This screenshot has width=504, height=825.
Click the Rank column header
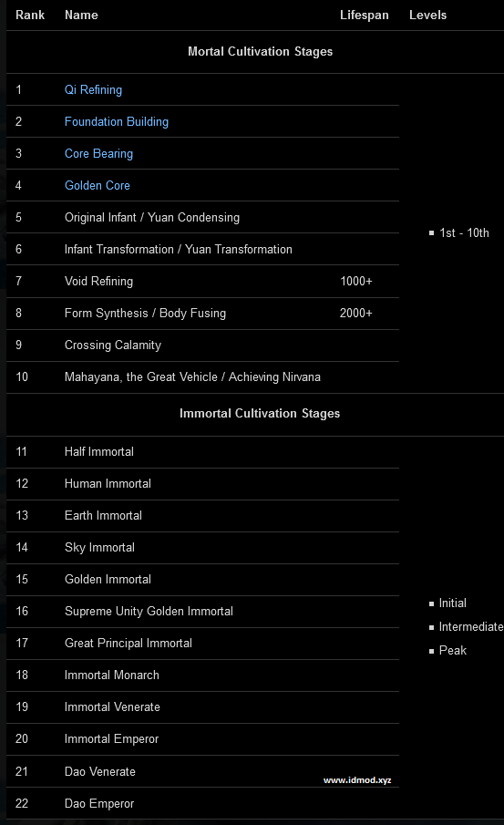[30, 15]
